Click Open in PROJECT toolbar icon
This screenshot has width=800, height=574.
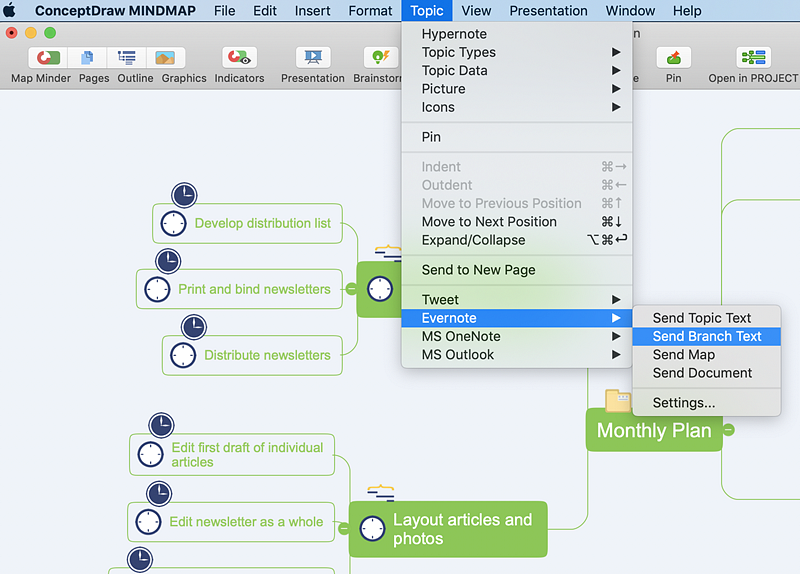(753, 58)
